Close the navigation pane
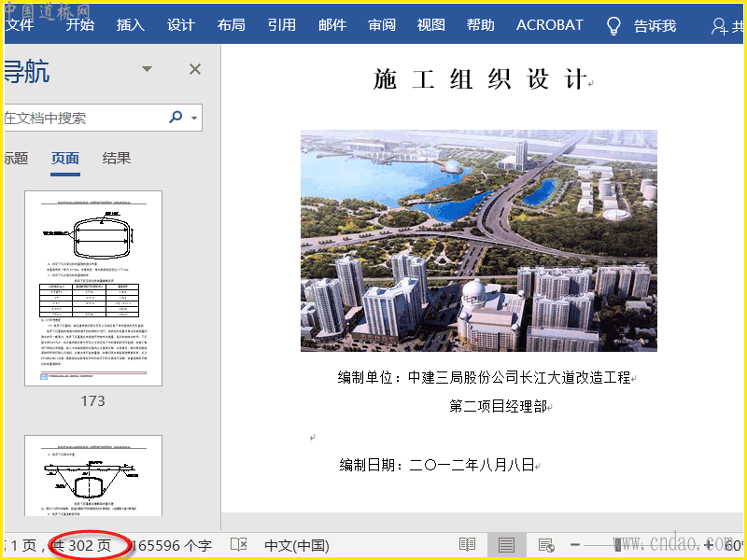 195,69
